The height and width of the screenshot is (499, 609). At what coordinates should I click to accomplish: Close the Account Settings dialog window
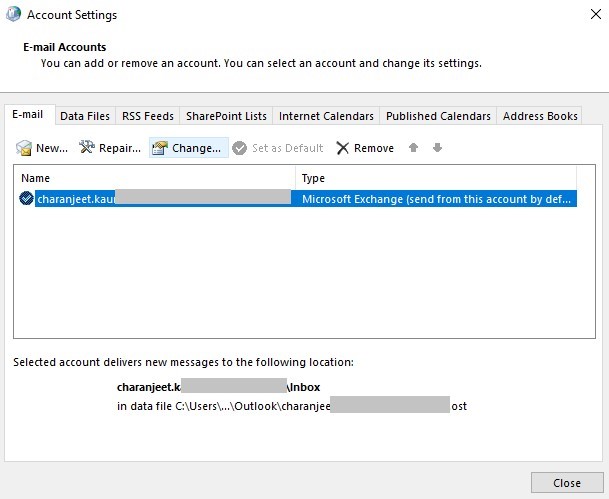click(x=596, y=14)
